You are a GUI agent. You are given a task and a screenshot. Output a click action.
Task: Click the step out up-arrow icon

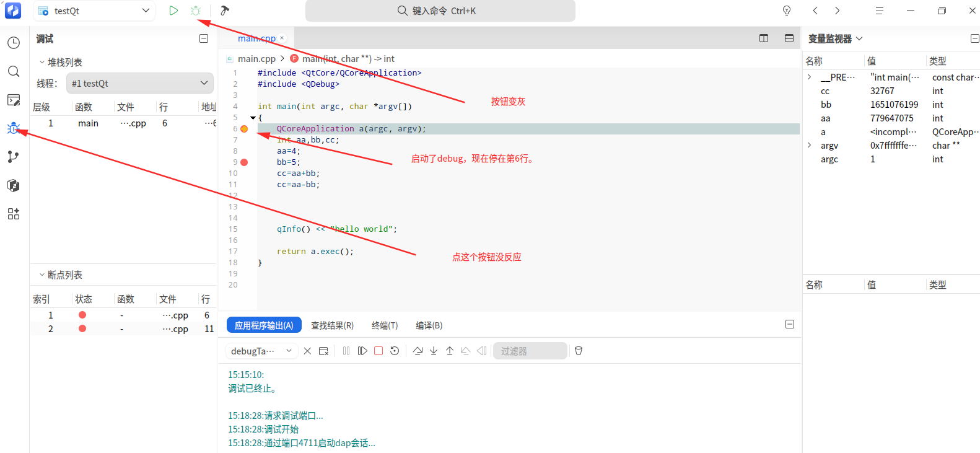(450, 351)
